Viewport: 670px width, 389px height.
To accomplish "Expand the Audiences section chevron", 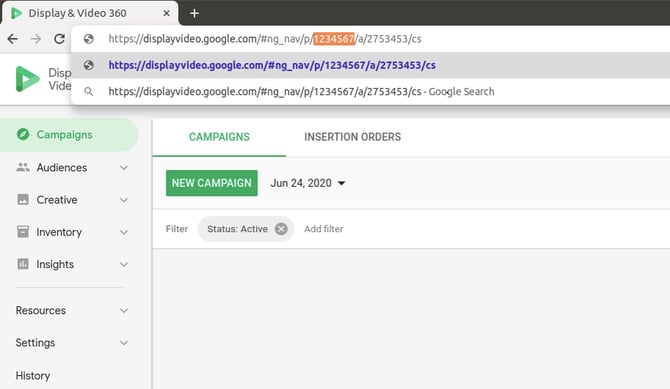I will (x=123, y=168).
